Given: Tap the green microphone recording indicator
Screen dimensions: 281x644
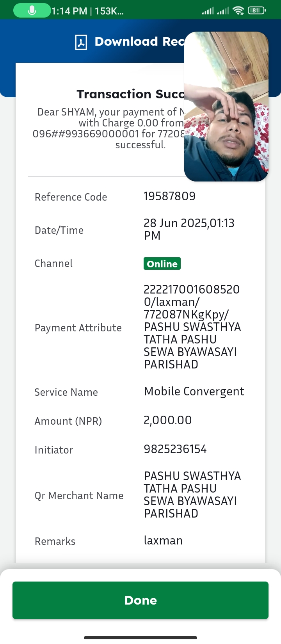Looking at the screenshot, I should pos(32,11).
